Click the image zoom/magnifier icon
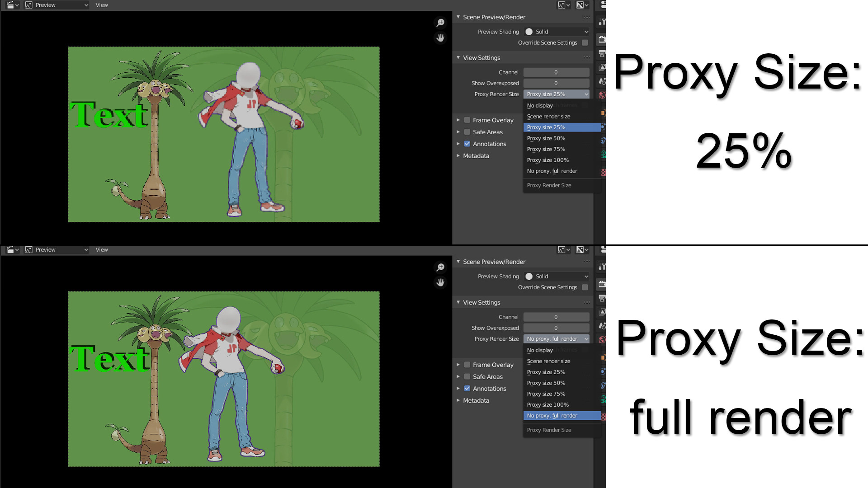Screen dimensions: 868x488 [x=441, y=23]
